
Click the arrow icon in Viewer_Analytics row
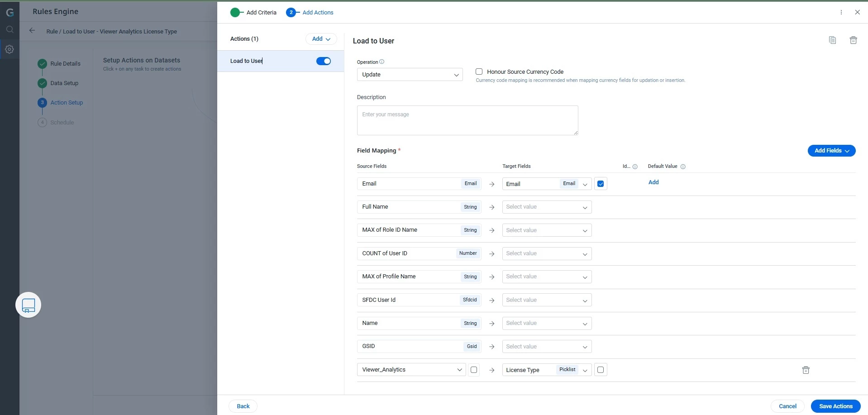[x=492, y=370]
